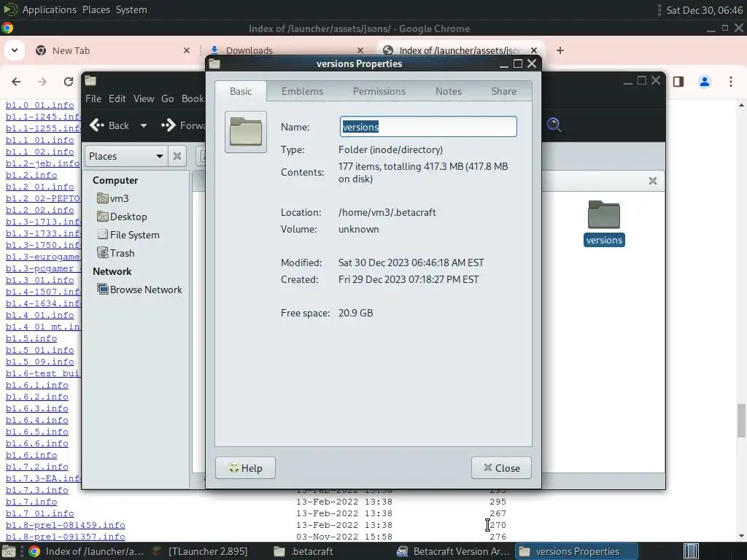Reload the page in Chrome
The image size is (747, 560).
[69, 82]
